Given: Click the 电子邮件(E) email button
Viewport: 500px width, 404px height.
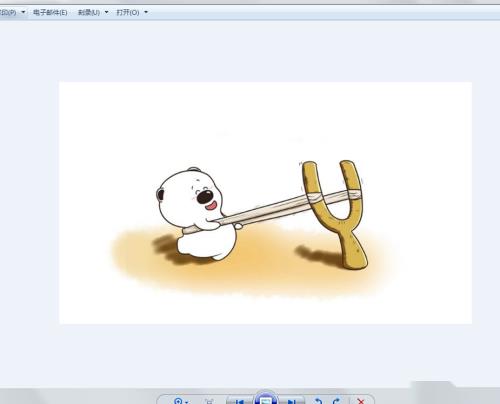Looking at the screenshot, I should tap(50, 13).
